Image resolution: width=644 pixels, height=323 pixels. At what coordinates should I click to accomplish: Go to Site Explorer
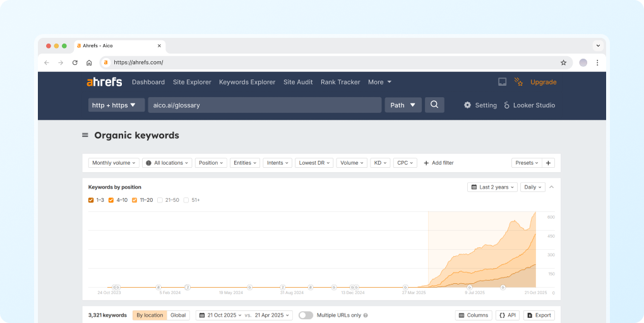coord(192,82)
